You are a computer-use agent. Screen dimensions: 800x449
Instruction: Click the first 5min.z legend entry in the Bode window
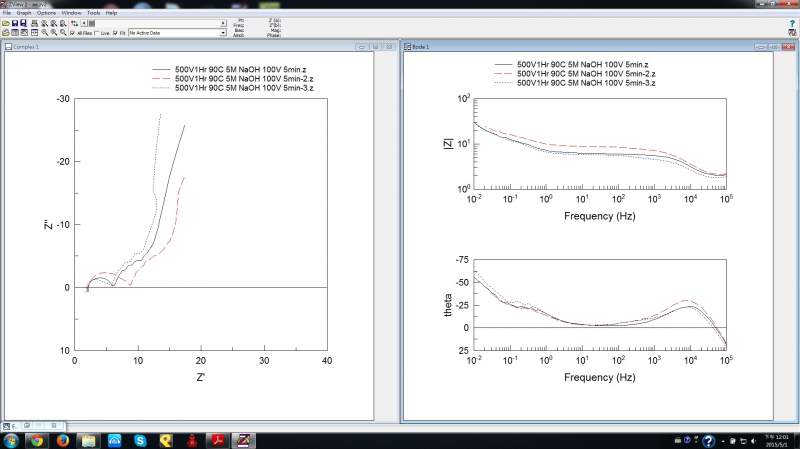[x=583, y=65]
